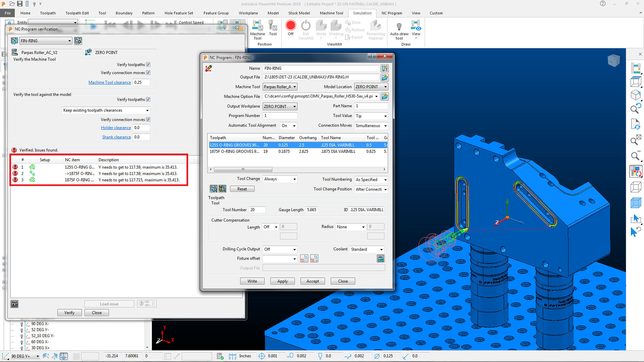This screenshot has height=362, width=644.
Task: Open the Model Location ZERO POINT dropdown
Action: pyautogui.click(x=371, y=87)
